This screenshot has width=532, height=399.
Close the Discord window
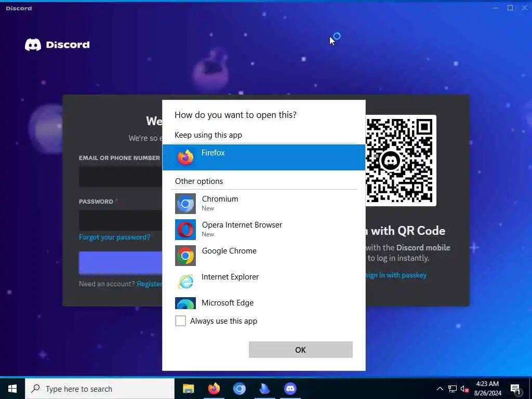(x=525, y=8)
